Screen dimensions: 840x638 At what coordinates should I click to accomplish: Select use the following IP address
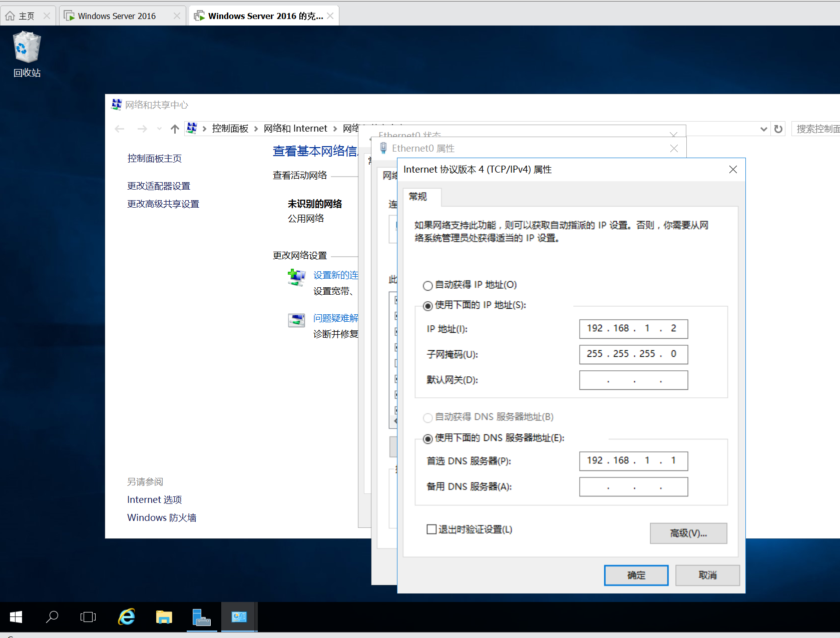(428, 306)
